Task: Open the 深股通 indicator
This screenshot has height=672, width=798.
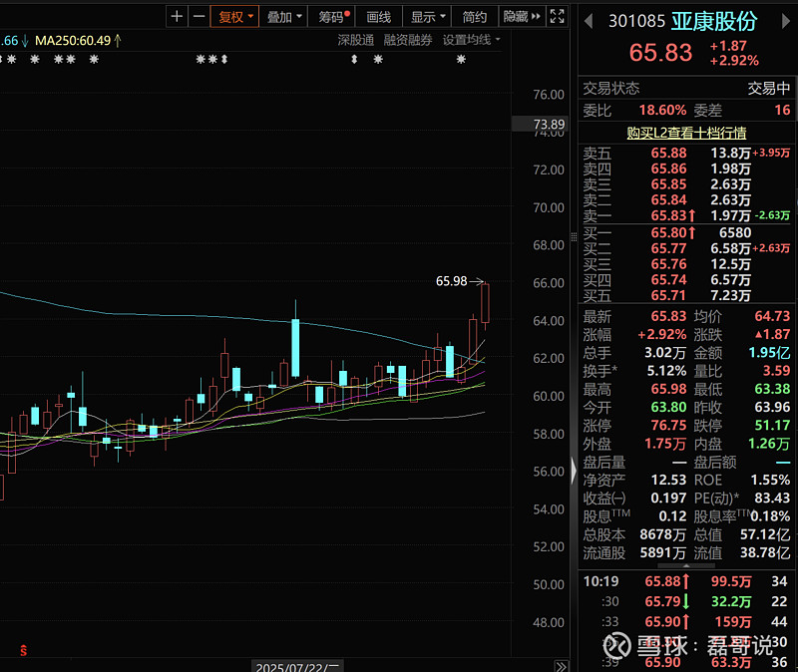Action: click(356, 40)
